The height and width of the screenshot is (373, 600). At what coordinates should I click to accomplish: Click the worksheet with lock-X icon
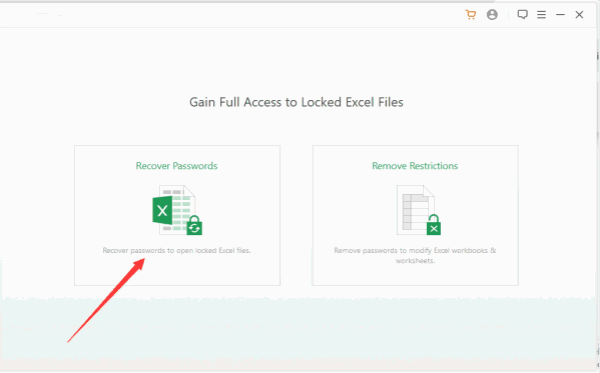tap(419, 210)
